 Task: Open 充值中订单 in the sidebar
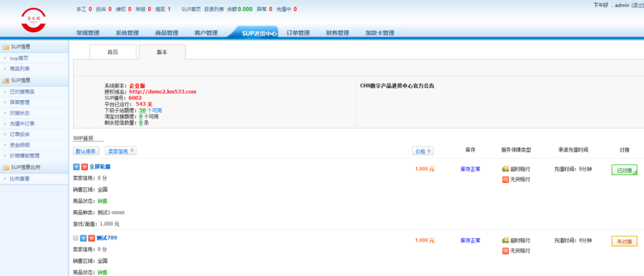pos(22,124)
